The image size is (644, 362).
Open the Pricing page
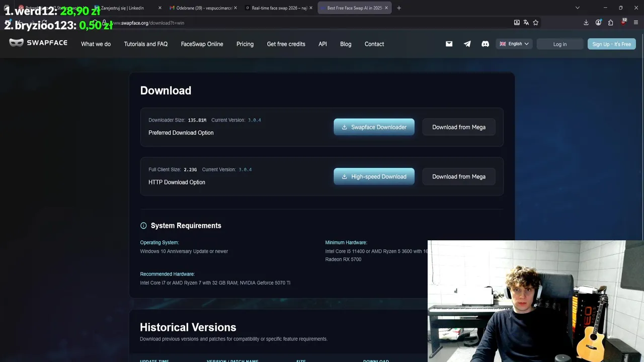[245, 44]
